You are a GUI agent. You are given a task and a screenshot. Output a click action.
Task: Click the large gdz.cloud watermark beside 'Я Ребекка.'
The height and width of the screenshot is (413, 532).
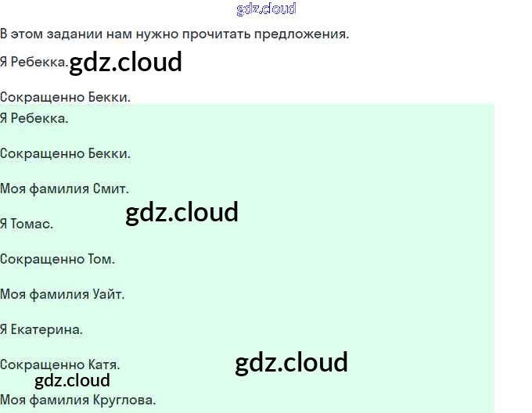pos(125,62)
